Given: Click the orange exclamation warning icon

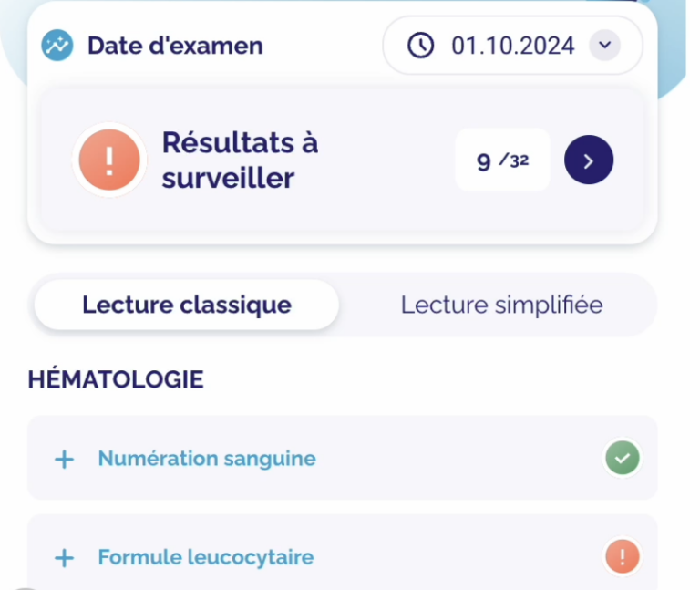Looking at the screenshot, I should tap(109, 160).
